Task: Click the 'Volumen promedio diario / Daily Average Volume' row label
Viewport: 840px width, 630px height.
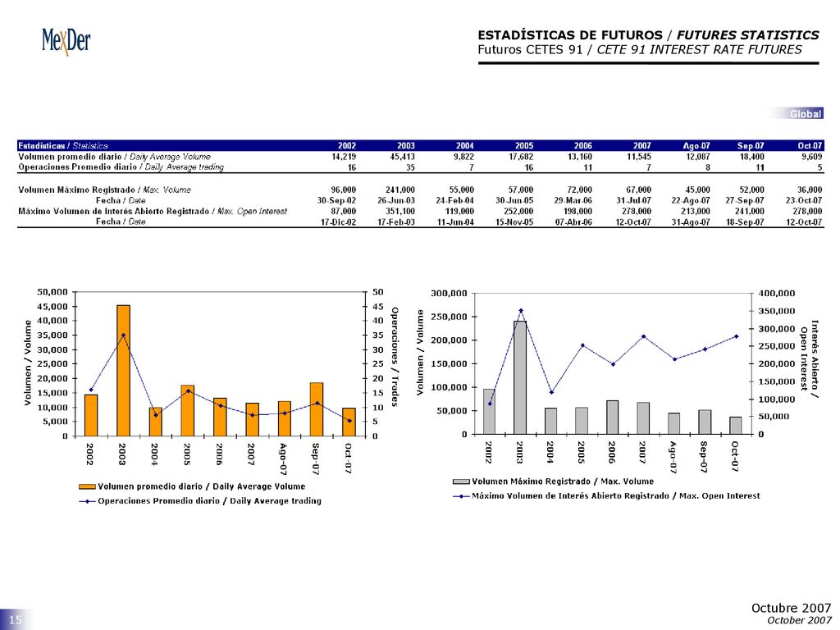Action: (114, 157)
